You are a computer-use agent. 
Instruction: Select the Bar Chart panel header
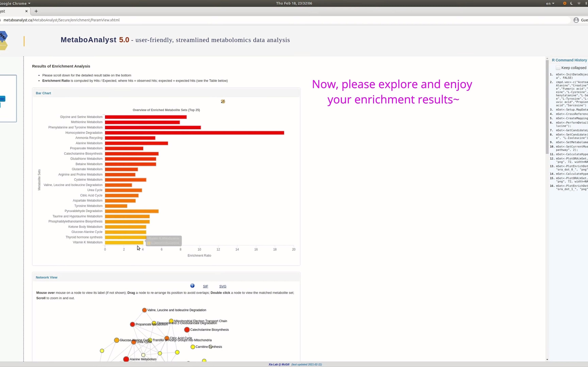(43, 93)
